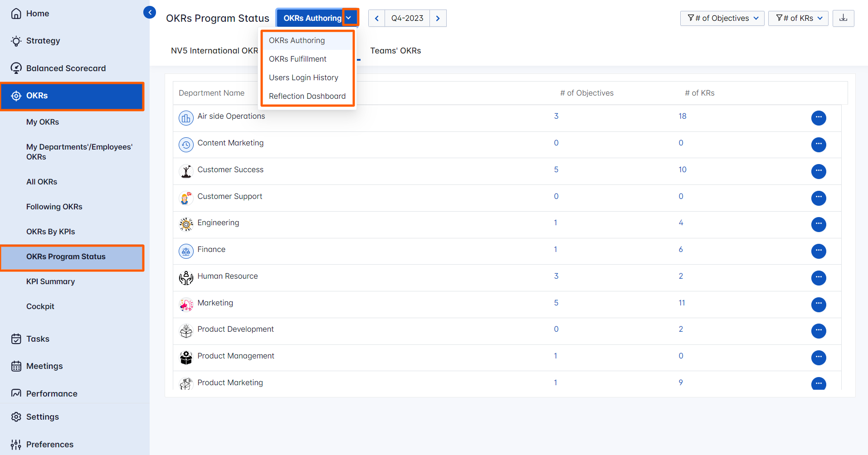Open the Home page from sidebar

point(38,14)
